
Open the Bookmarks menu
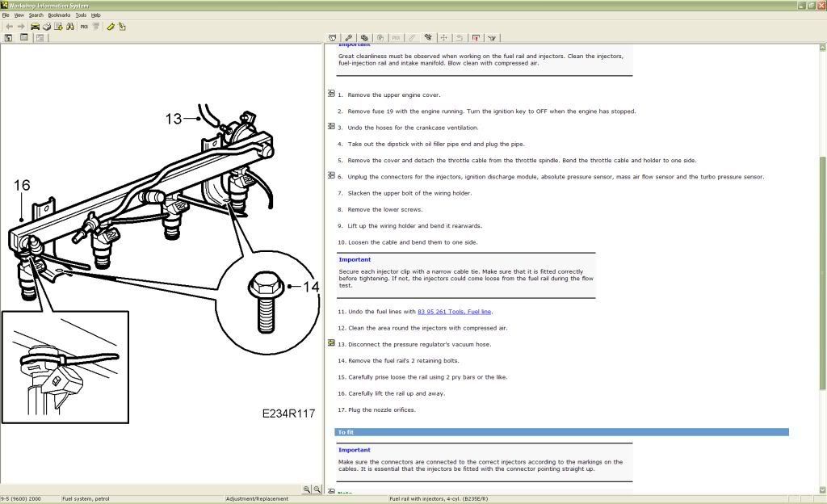59,15
